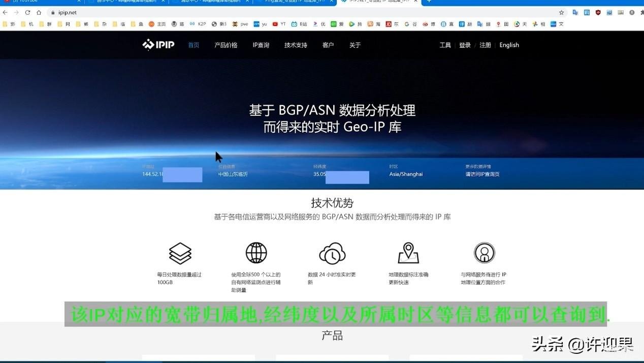
Task: Close the YouTube tab
Action: (x=79, y=2)
